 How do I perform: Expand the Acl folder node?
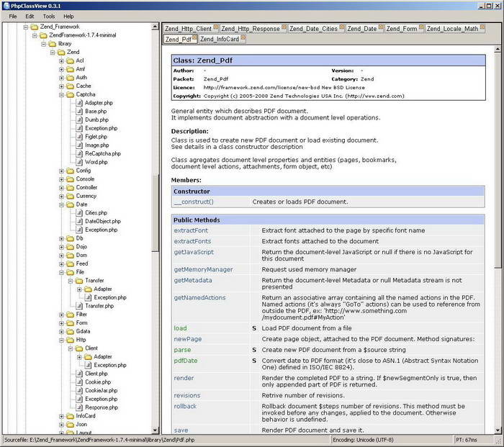pos(61,61)
